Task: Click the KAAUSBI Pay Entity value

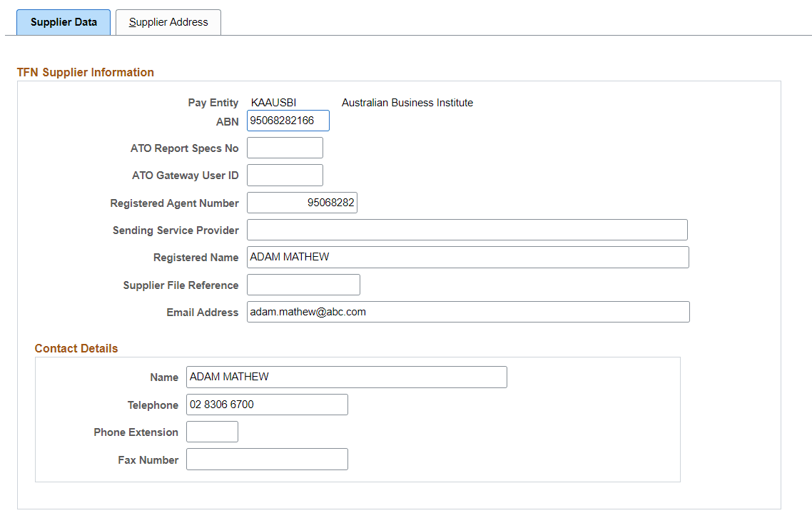Action: [273, 102]
